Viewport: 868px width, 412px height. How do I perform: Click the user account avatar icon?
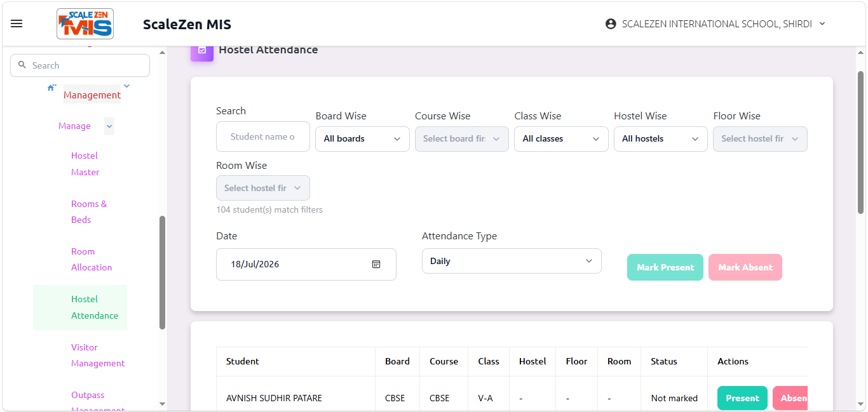pyautogui.click(x=611, y=23)
